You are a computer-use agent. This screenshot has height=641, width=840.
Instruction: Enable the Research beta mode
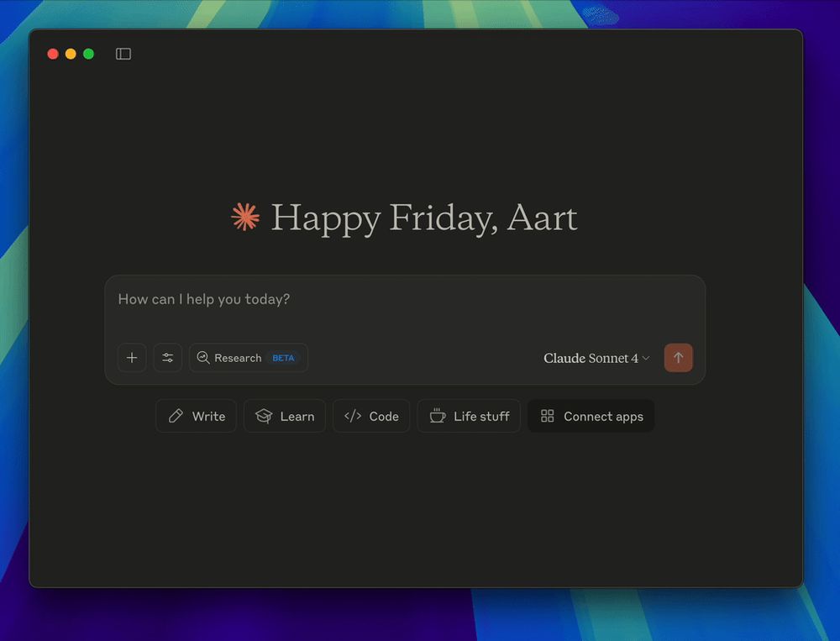point(249,358)
